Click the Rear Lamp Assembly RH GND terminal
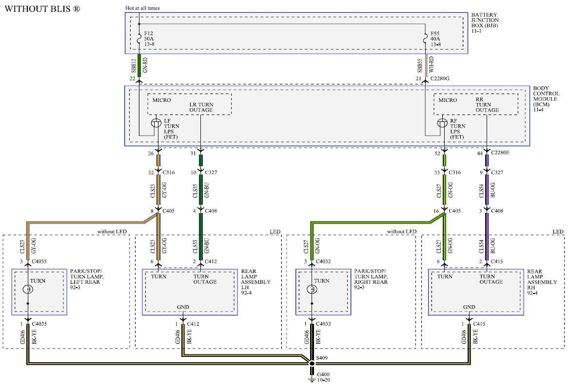Viewport: 570px width, 392px height. click(469, 307)
